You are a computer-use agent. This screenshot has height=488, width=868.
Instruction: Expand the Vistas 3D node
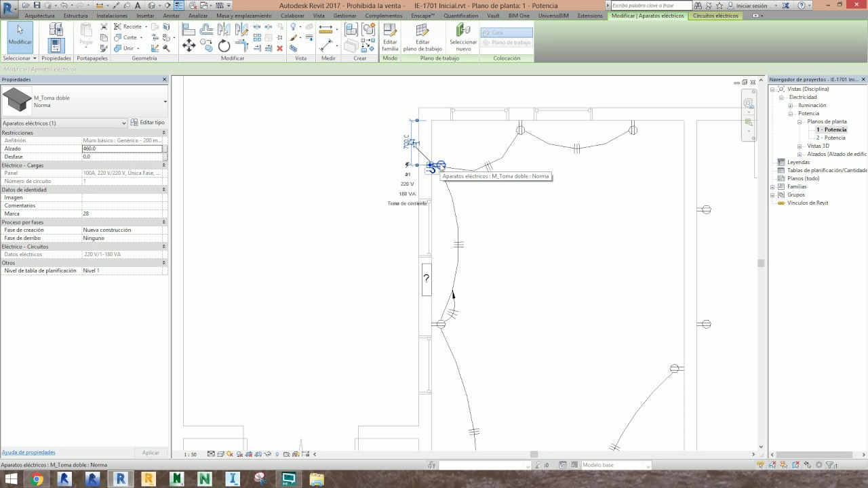point(800,146)
